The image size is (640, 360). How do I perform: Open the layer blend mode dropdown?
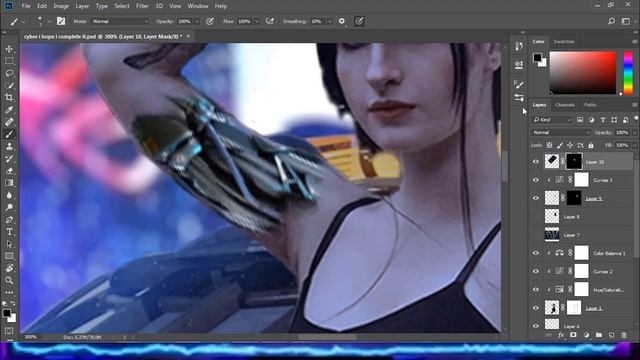coord(561,132)
